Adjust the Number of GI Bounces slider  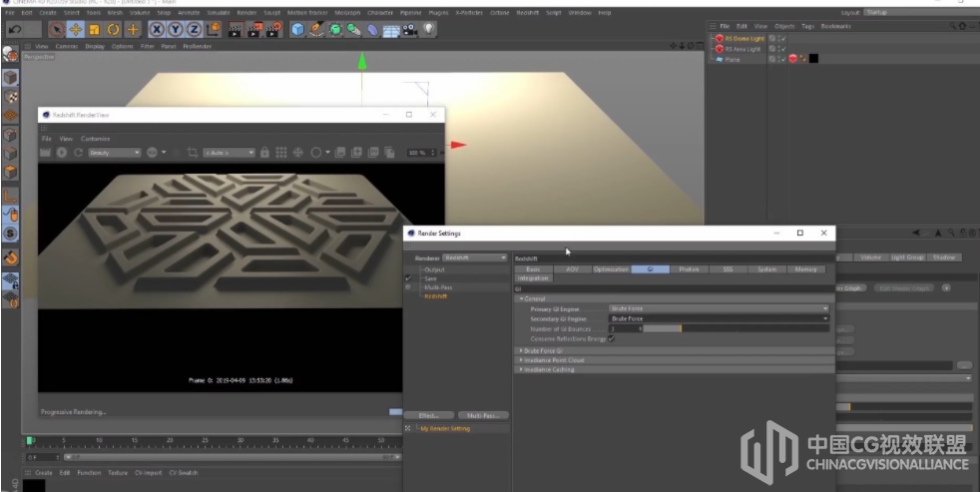tap(736, 328)
